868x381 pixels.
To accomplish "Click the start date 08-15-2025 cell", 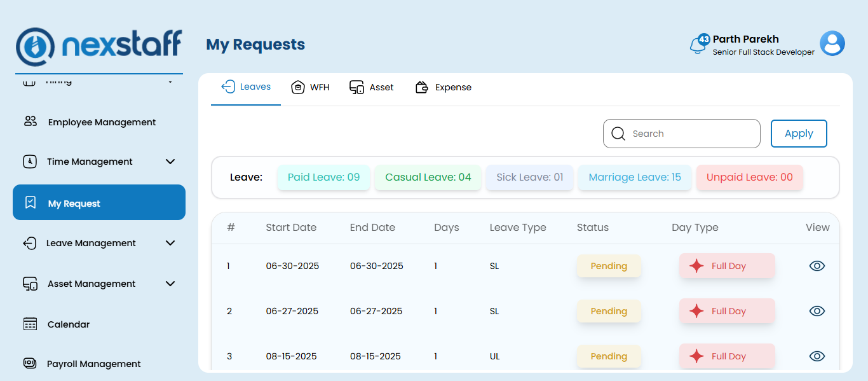I will coord(292,356).
